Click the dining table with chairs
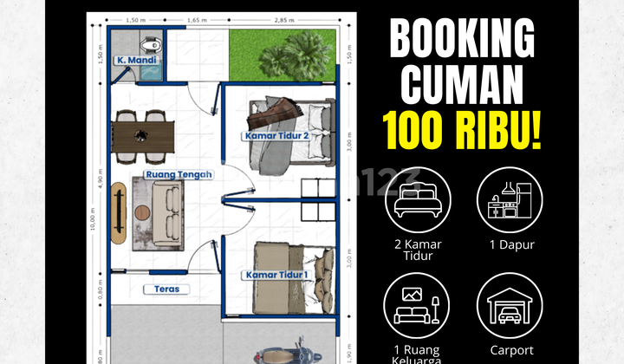Image resolution: width=624 pixels, height=364 pixels. coord(143,134)
